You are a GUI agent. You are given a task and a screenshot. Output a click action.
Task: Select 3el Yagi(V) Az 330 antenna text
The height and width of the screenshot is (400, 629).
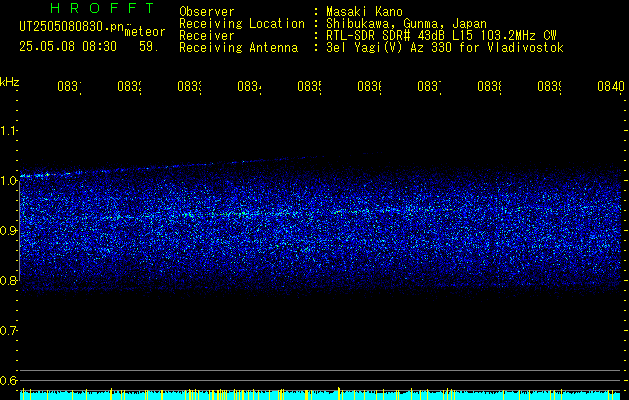[x=445, y=48]
